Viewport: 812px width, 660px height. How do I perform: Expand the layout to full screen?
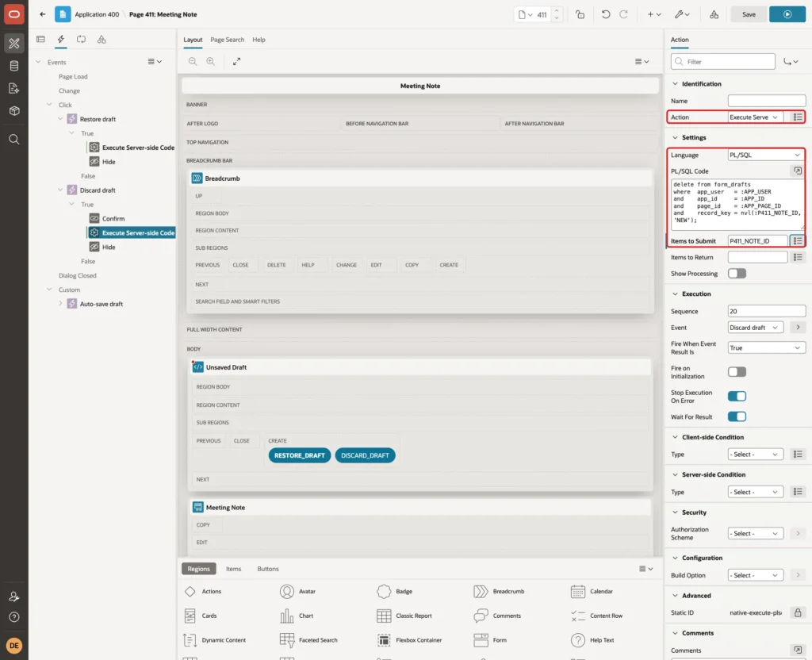(x=236, y=61)
